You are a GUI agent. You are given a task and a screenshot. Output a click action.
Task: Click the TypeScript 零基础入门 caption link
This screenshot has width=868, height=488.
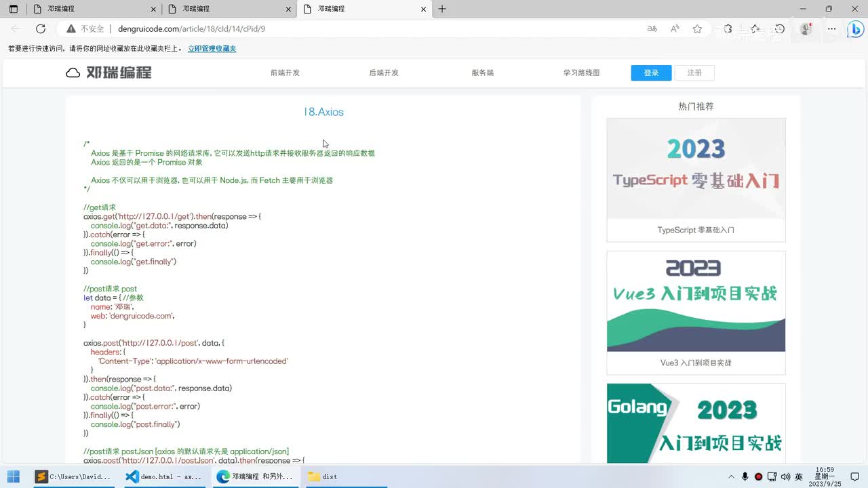tap(696, 230)
